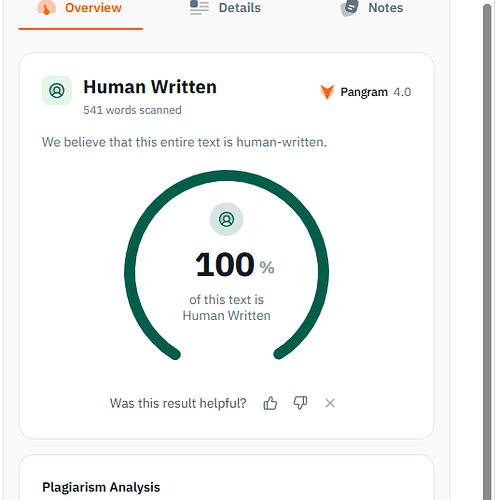The height and width of the screenshot is (500, 497).
Task: Dismiss the 'Was this result helpful?' prompt
Action: [x=330, y=403]
